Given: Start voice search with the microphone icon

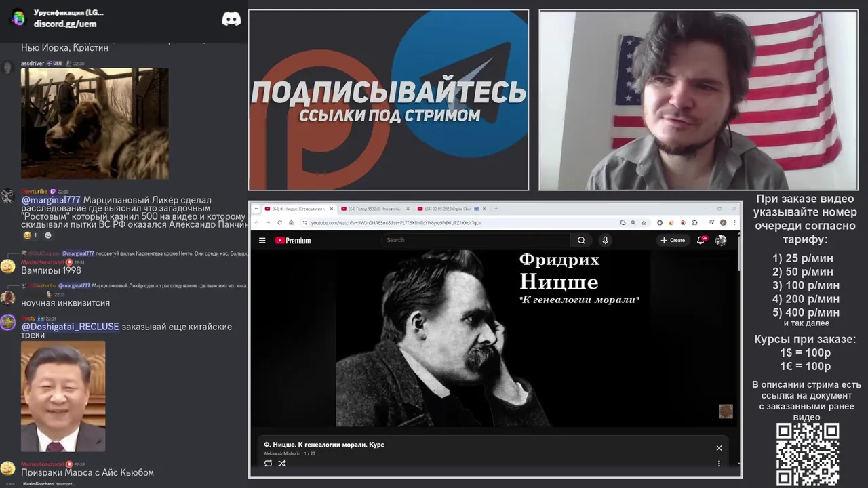Looking at the screenshot, I should point(605,240).
